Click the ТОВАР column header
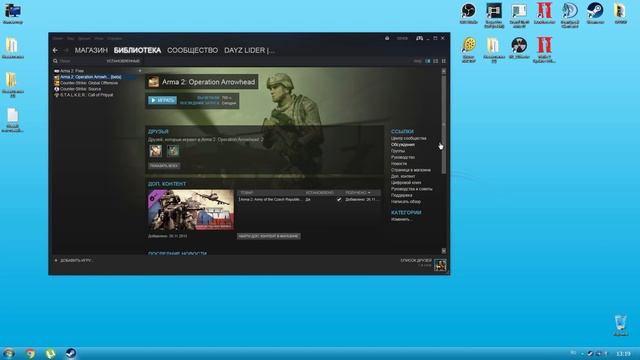The image size is (640, 360). point(247,193)
